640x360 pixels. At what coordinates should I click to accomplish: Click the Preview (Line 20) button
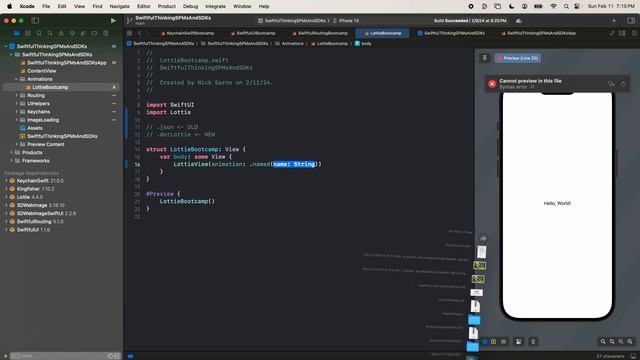pyautogui.click(x=518, y=58)
